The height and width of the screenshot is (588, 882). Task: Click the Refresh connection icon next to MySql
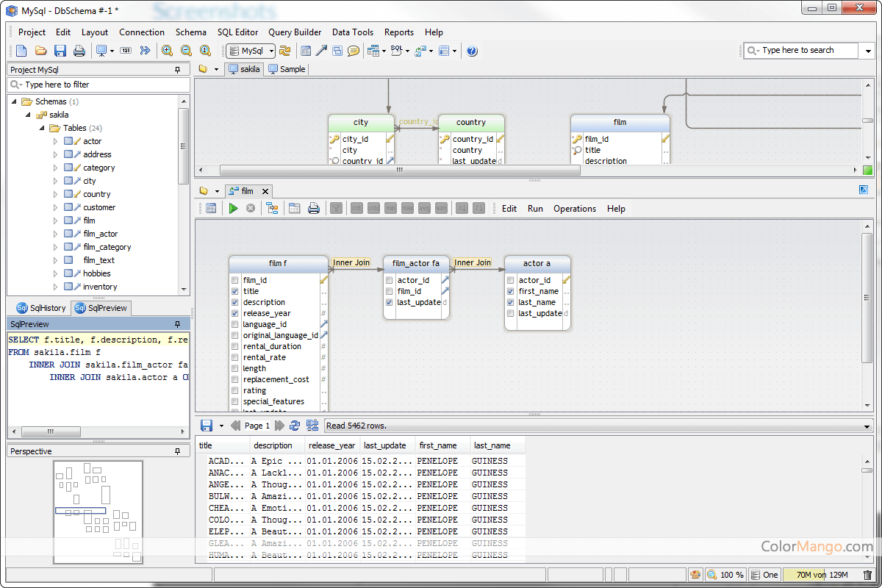[284, 51]
